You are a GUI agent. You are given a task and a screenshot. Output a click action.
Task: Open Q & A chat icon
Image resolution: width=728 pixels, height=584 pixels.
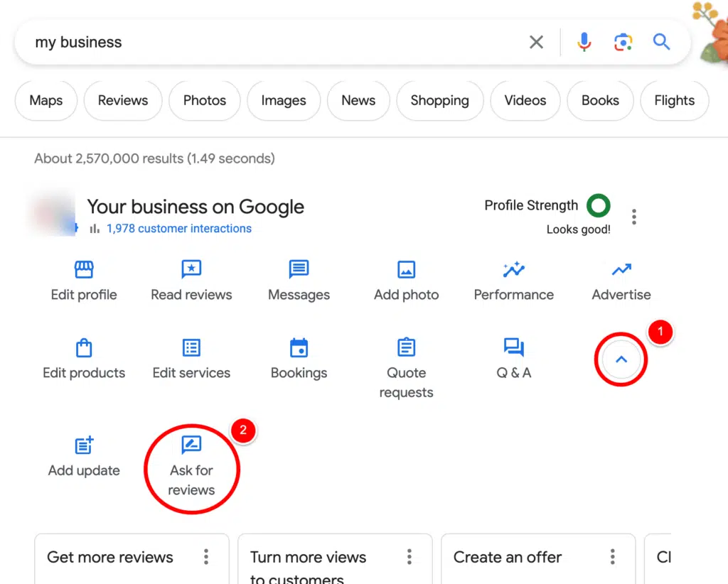[x=514, y=347]
